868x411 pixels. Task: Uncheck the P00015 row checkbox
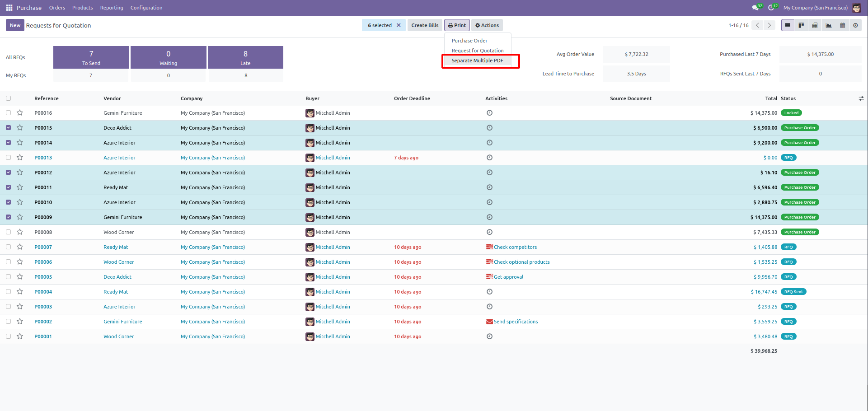point(9,128)
